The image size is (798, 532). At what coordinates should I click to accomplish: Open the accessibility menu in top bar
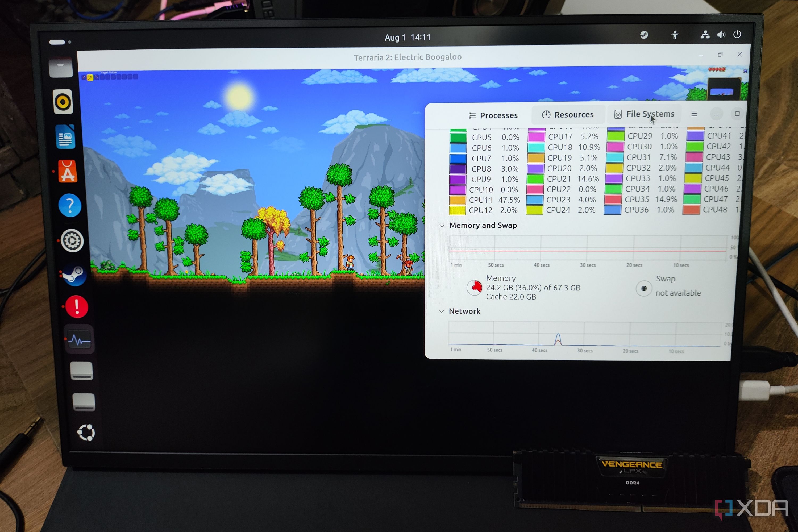(x=675, y=35)
